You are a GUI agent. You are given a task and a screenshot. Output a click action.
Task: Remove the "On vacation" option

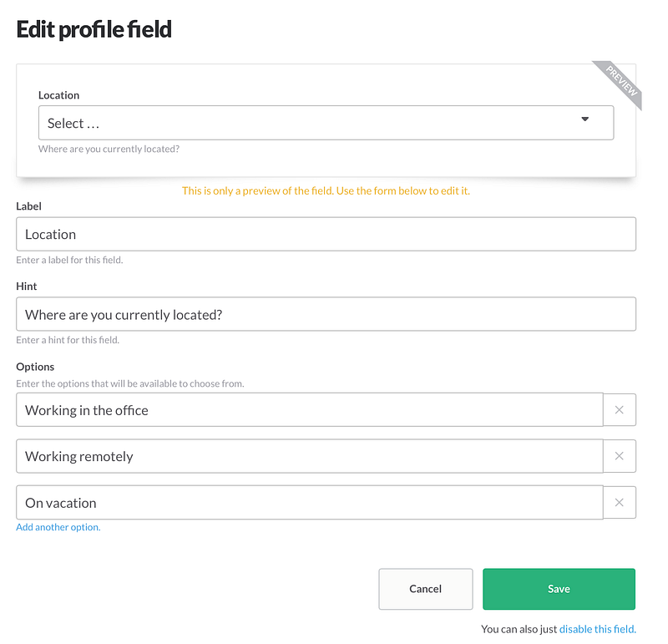coord(619,503)
